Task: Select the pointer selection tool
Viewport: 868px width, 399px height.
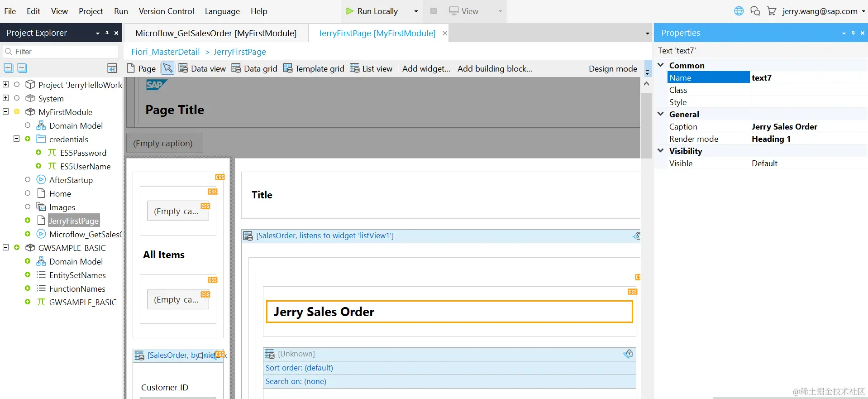Action: [167, 68]
